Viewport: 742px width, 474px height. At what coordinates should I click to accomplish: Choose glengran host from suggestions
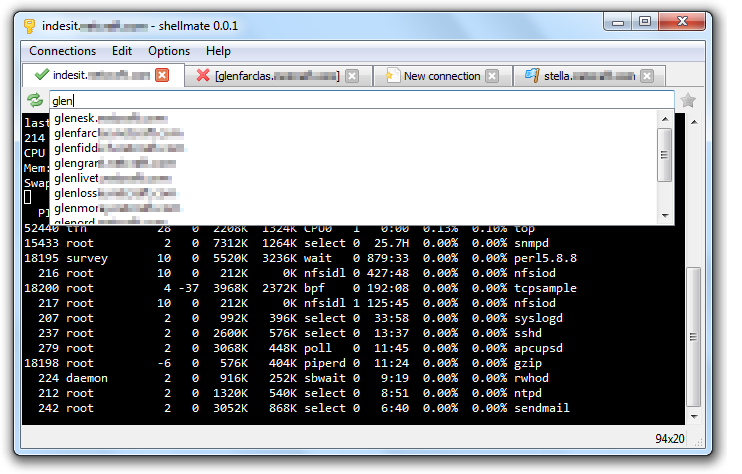tap(354, 164)
